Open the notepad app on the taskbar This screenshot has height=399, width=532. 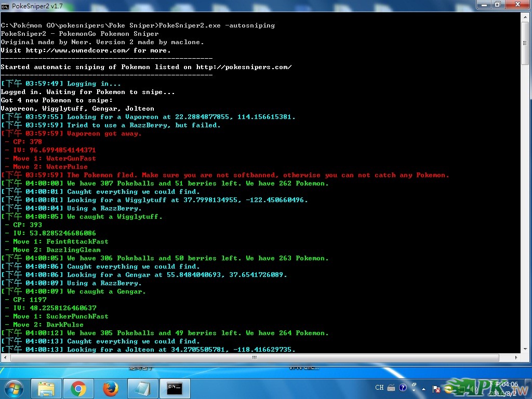142,388
